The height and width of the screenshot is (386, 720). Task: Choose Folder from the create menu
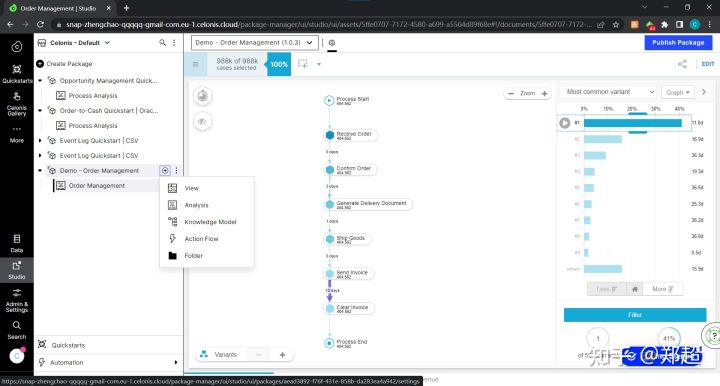point(207,256)
